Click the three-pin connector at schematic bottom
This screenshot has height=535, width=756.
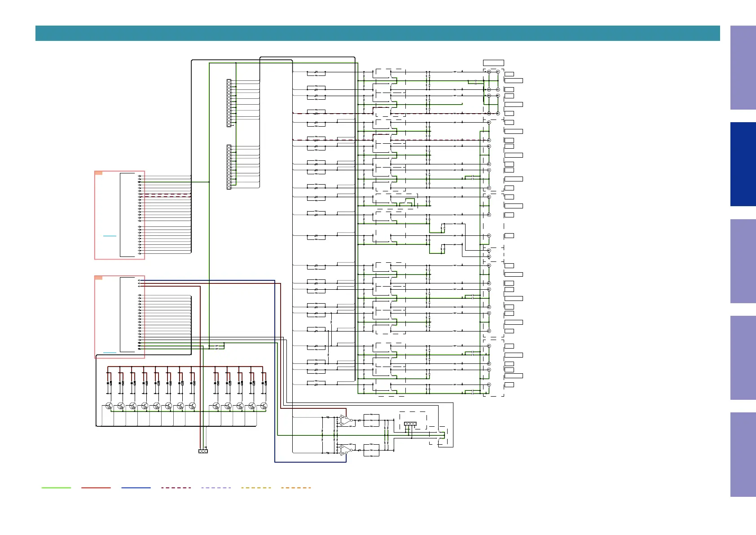(x=203, y=451)
